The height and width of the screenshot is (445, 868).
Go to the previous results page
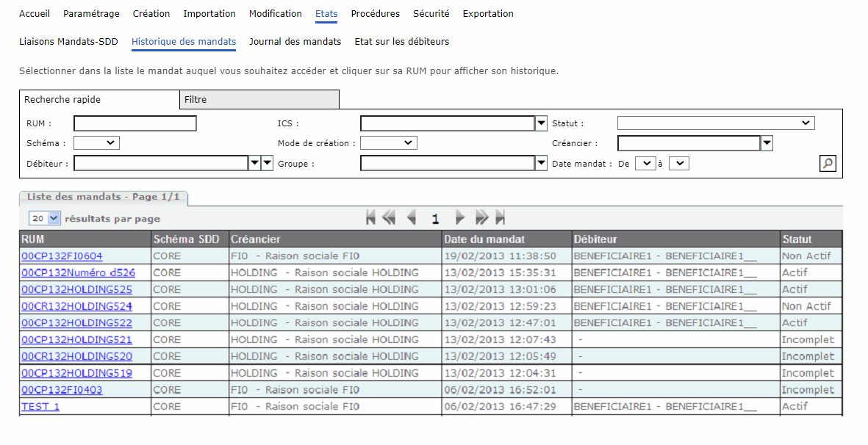[x=412, y=217]
